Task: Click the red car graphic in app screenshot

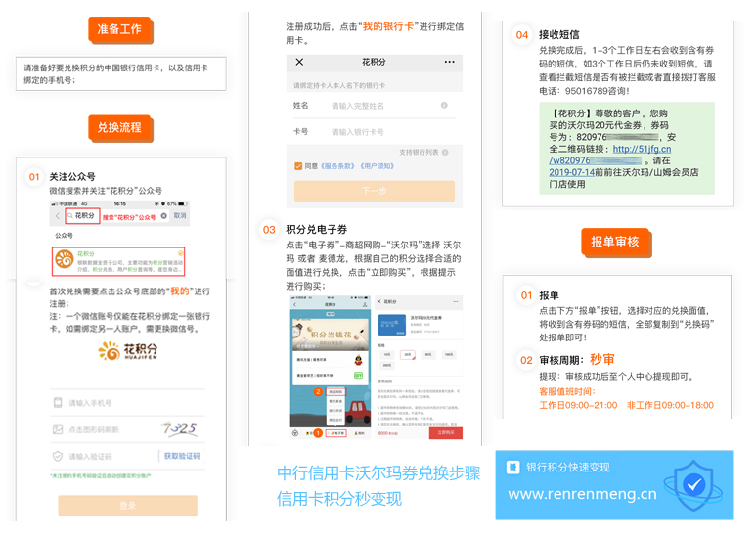Action: (x=357, y=411)
